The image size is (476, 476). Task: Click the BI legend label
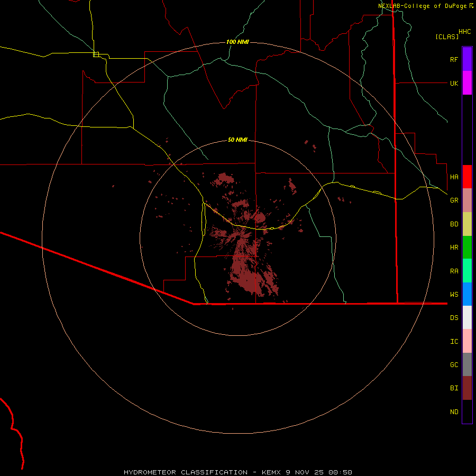click(x=454, y=388)
